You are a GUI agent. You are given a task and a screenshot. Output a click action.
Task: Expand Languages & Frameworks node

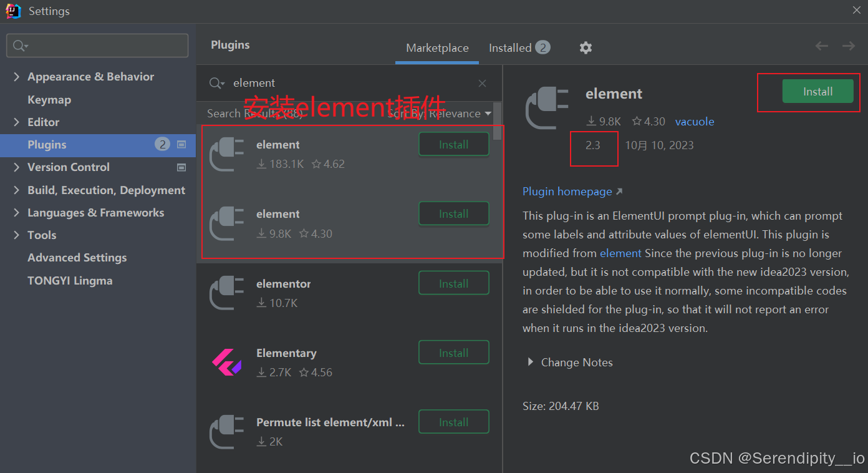coord(16,213)
